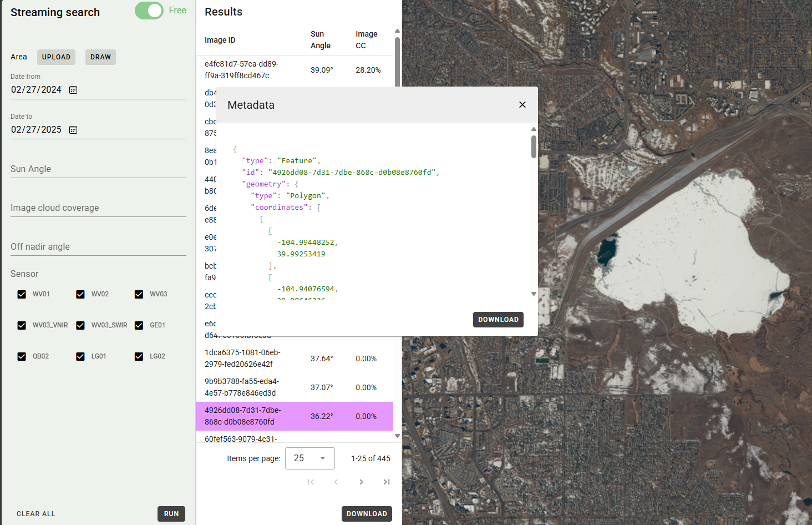Click the "Polygon" type value in metadata
812x525 pixels.
(306, 196)
